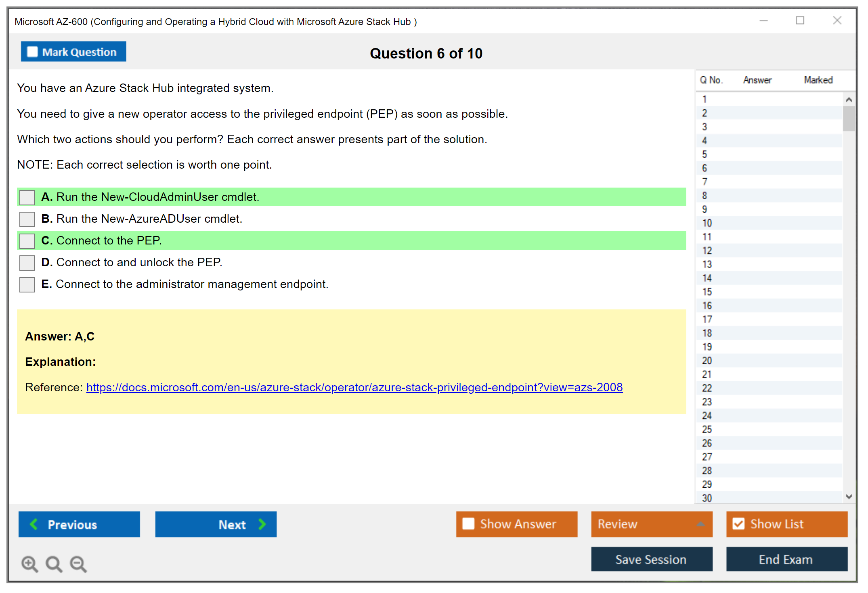The height and width of the screenshot is (593, 868).
Task: Click the zoom in magnifier icon
Action: 29,564
